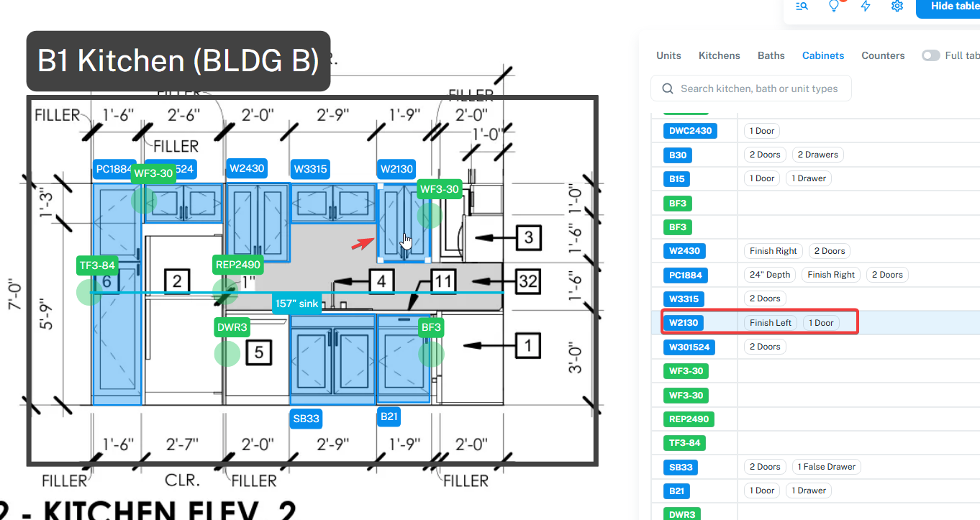
Task: Select the TF3-84 label on the drawing
Action: (x=98, y=265)
